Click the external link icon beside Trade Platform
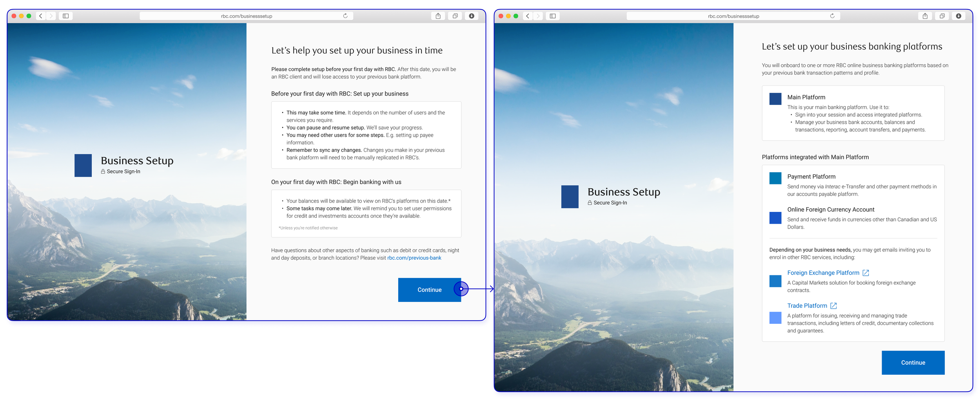This screenshot has width=980, height=401. [x=833, y=306]
